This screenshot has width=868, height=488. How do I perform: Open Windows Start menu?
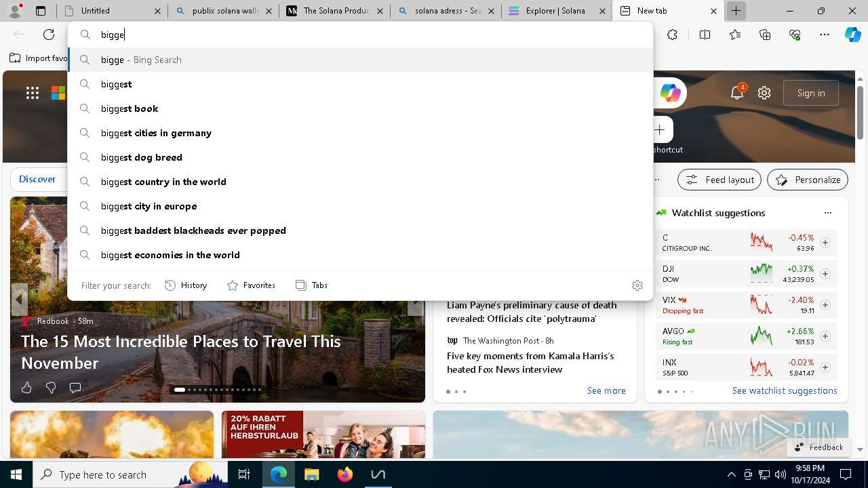click(x=16, y=474)
